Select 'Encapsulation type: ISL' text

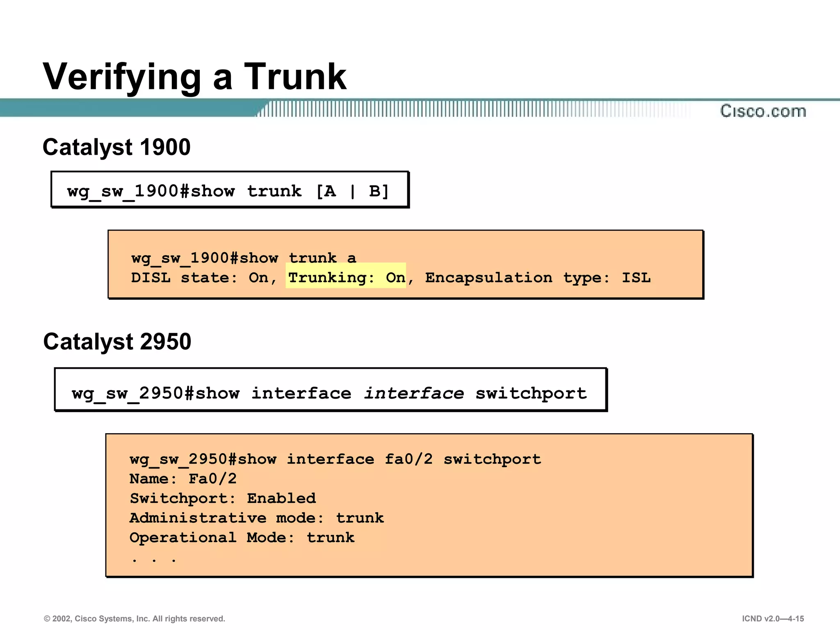pyautogui.click(x=538, y=278)
